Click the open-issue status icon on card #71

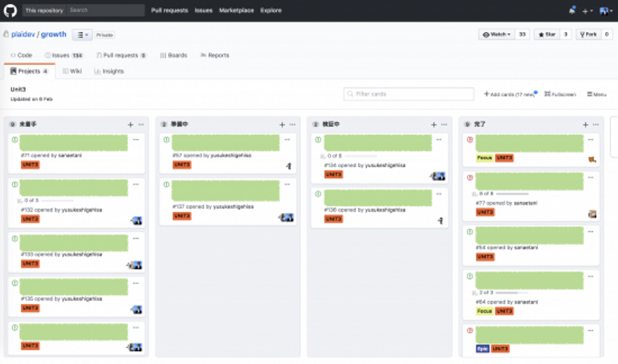pos(15,140)
